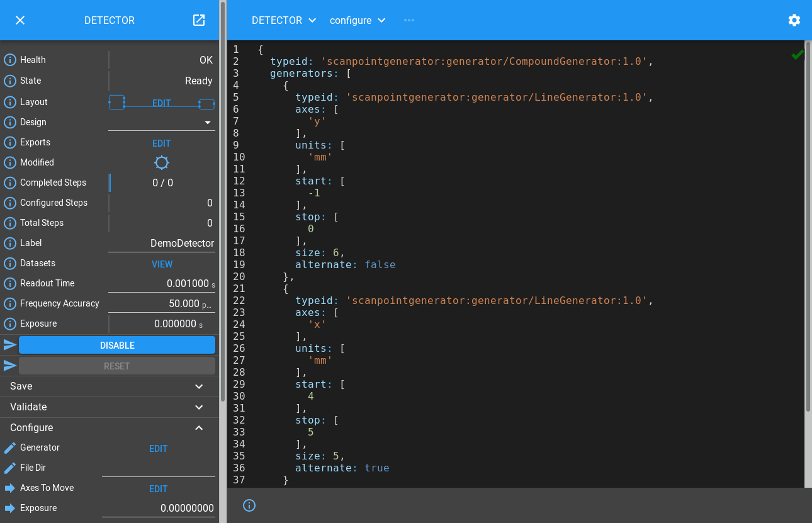Open the settings gear in the header
This screenshot has height=523, width=812.
click(x=794, y=20)
